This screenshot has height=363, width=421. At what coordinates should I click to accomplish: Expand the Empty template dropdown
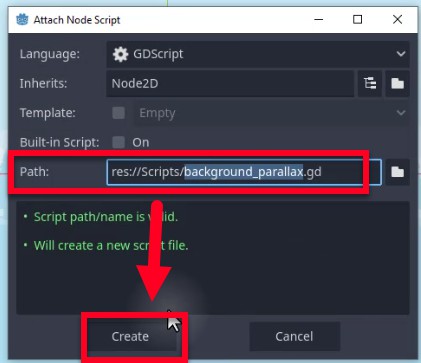point(272,113)
